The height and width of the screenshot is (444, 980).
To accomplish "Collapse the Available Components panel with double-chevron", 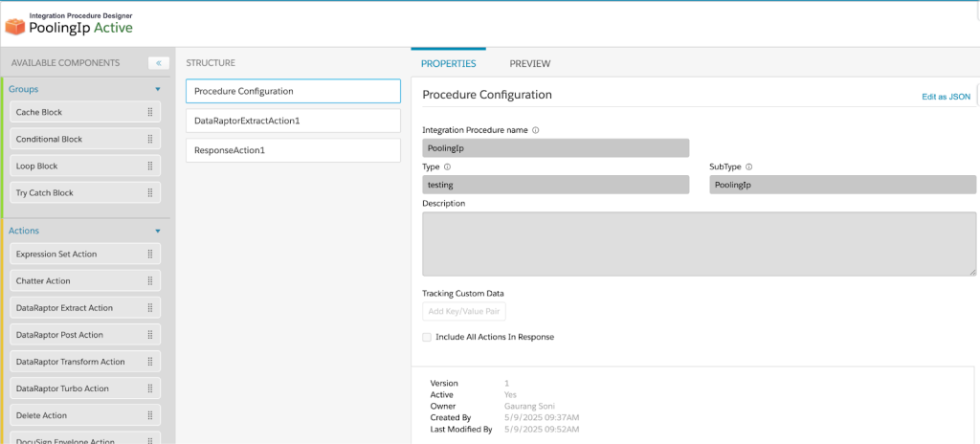I will (x=159, y=63).
